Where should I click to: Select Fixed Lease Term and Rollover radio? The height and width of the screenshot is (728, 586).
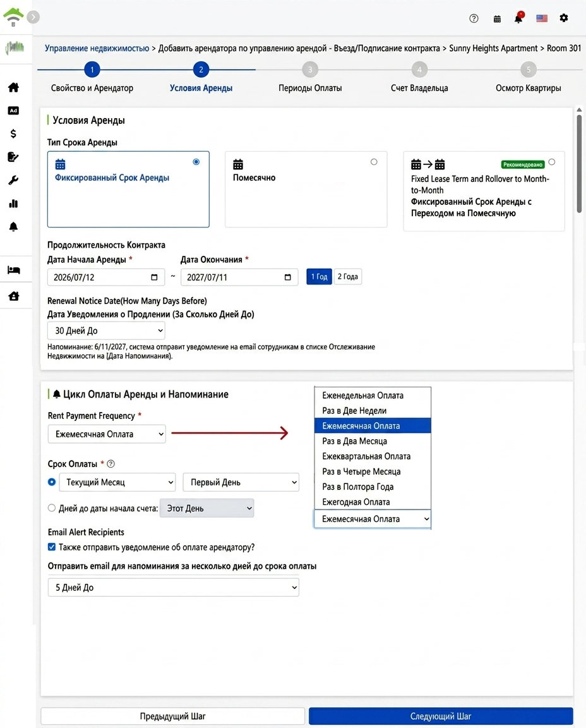(552, 162)
